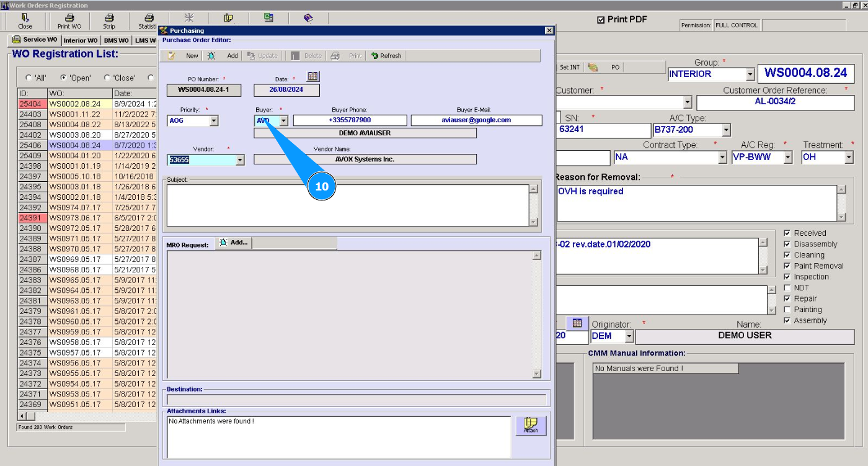The height and width of the screenshot is (466, 868).
Task: Click the Subject text area
Action: coord(348,205)
